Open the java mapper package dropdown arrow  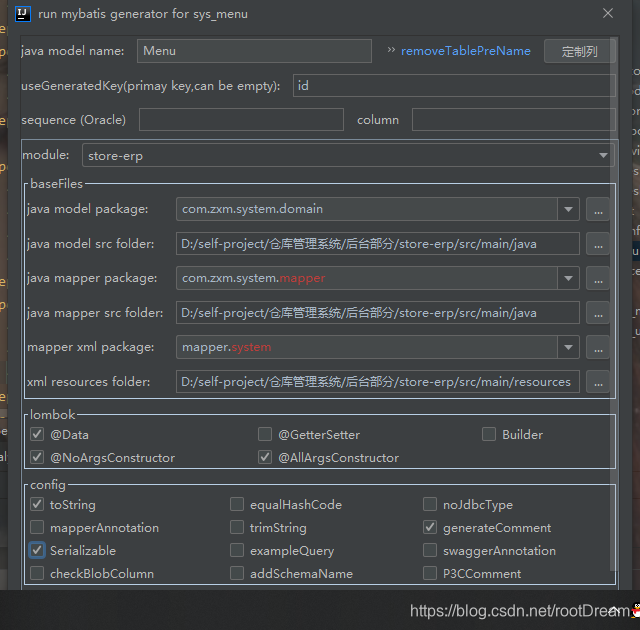click(568, 278)
